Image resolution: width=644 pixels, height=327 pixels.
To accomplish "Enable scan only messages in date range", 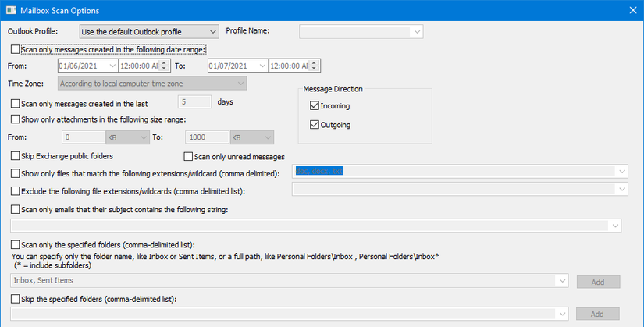I will 15,49.
